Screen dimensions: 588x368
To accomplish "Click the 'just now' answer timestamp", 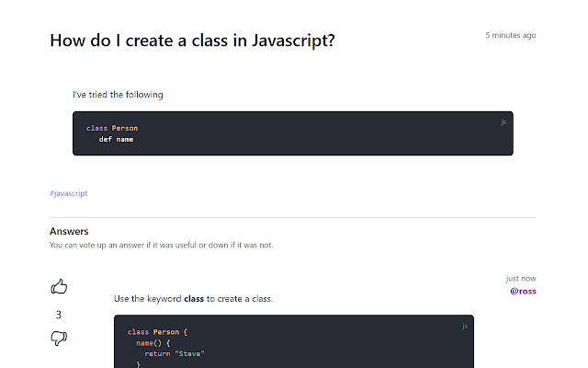I will pyautogui.click(x=521, y=278).
